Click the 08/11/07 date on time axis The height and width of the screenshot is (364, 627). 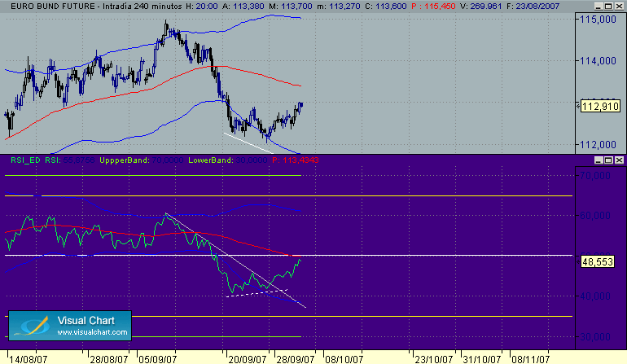(531, 359)
